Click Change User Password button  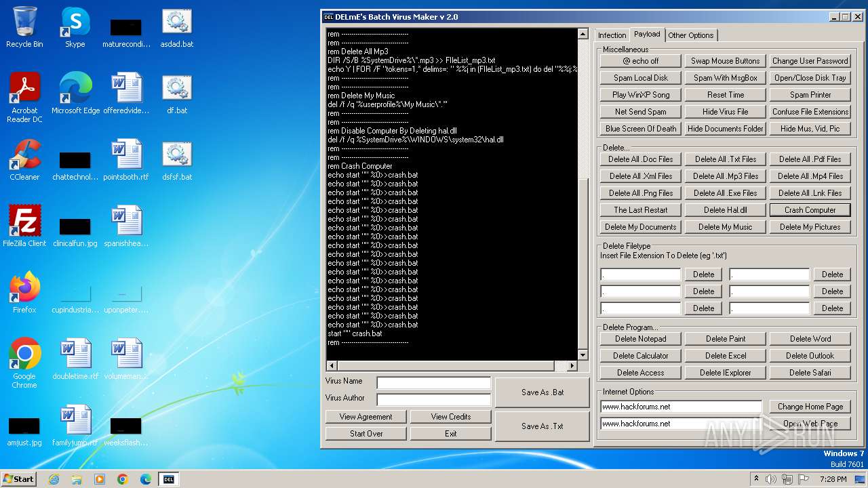click(x=810, y=61)
